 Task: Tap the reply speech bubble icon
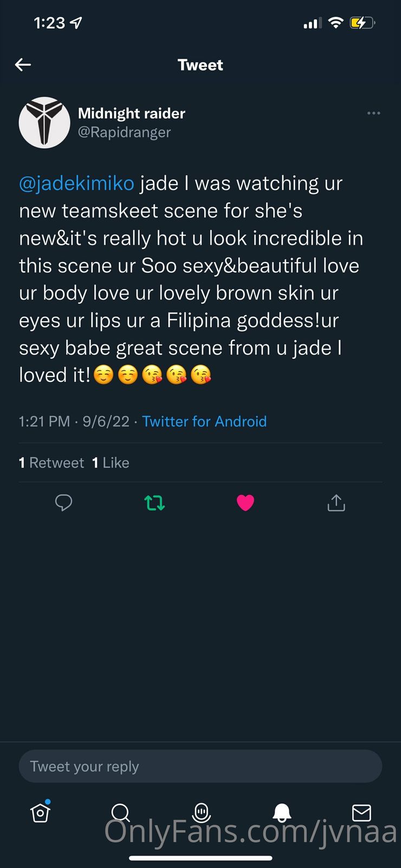click(x=63, y=503)
